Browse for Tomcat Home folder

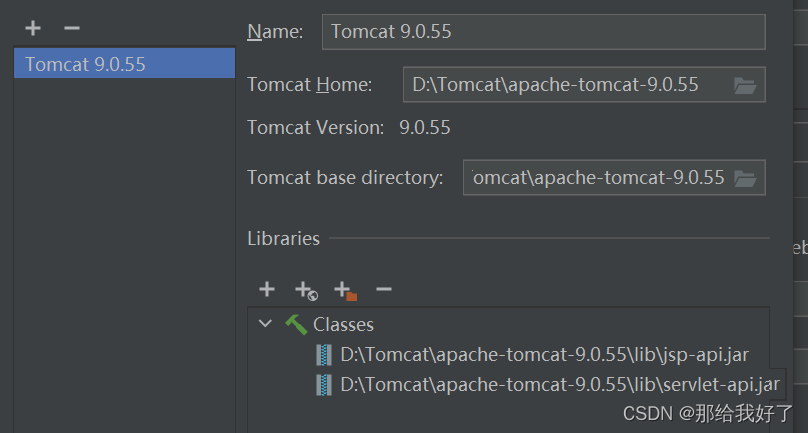[x=745, y=85]
